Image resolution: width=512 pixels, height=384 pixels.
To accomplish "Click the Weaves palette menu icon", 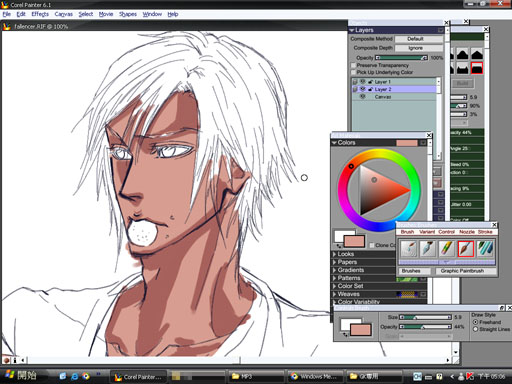I will tap(423, 294).
